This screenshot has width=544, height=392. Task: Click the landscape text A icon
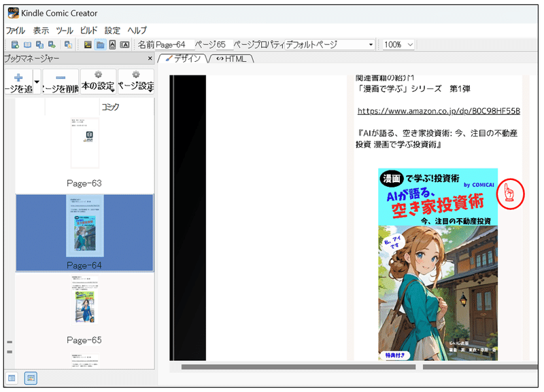pyautogui.click(x=124, y=45)
